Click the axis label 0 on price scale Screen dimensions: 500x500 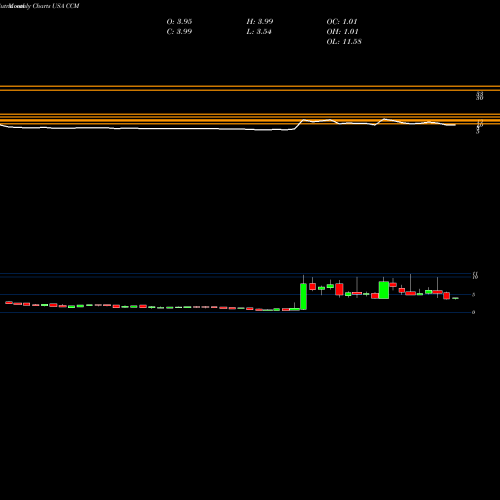pyautogui.click(x=474, y=312)
